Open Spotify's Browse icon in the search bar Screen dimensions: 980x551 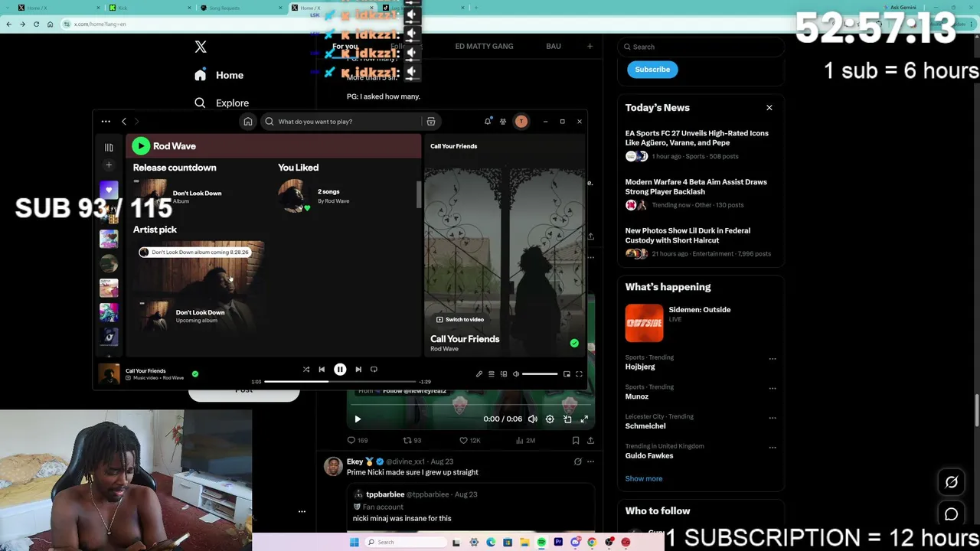pos(431,122)
